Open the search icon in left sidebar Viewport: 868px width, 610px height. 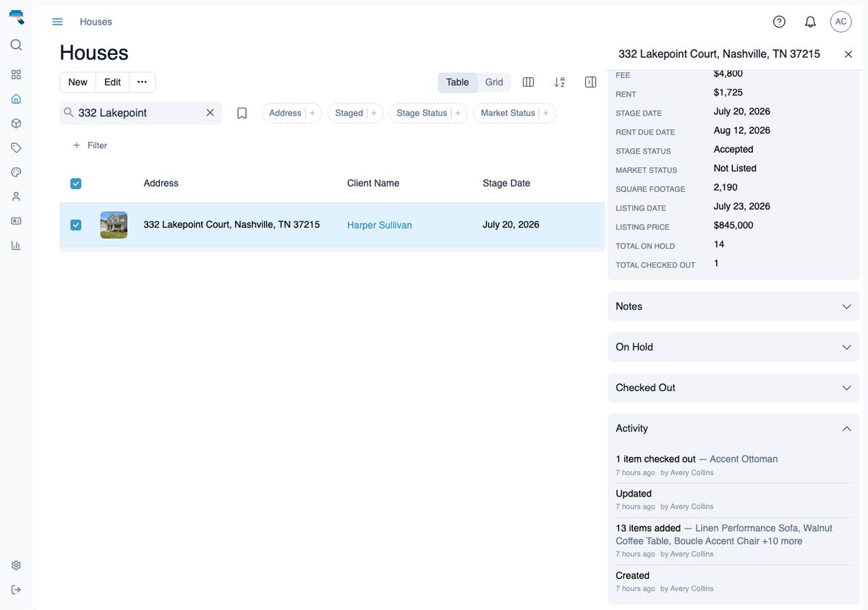click(16, 45)
